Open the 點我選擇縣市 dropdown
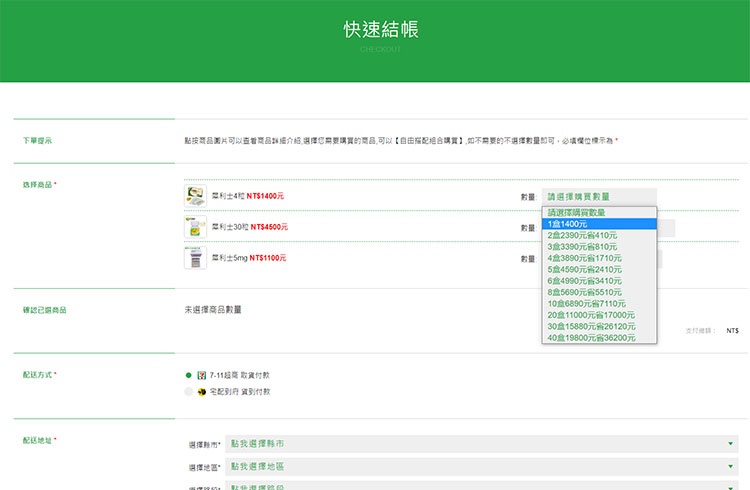The image size is (750, 490). [482, 444]
